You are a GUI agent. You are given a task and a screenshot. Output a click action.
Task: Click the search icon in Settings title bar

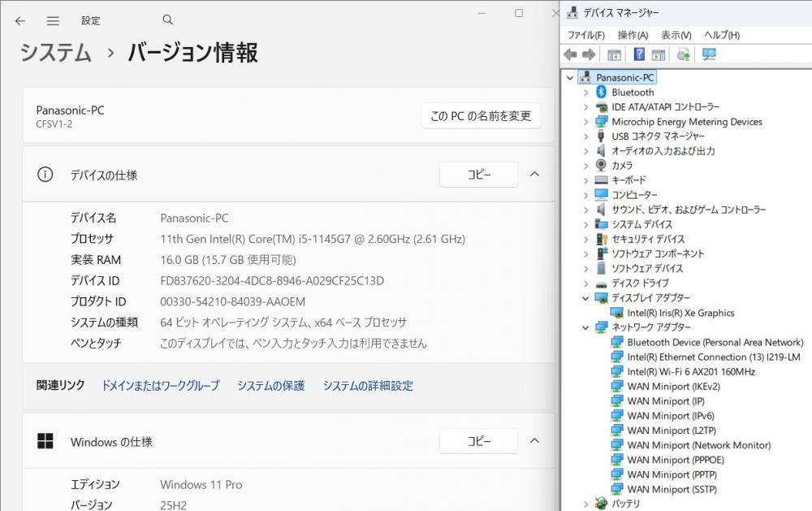point(168,20)
